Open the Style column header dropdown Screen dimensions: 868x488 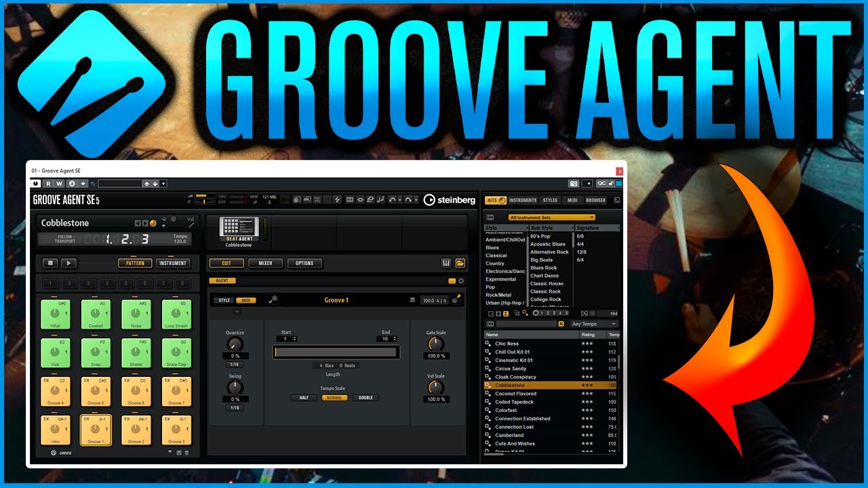coord(506,228)
